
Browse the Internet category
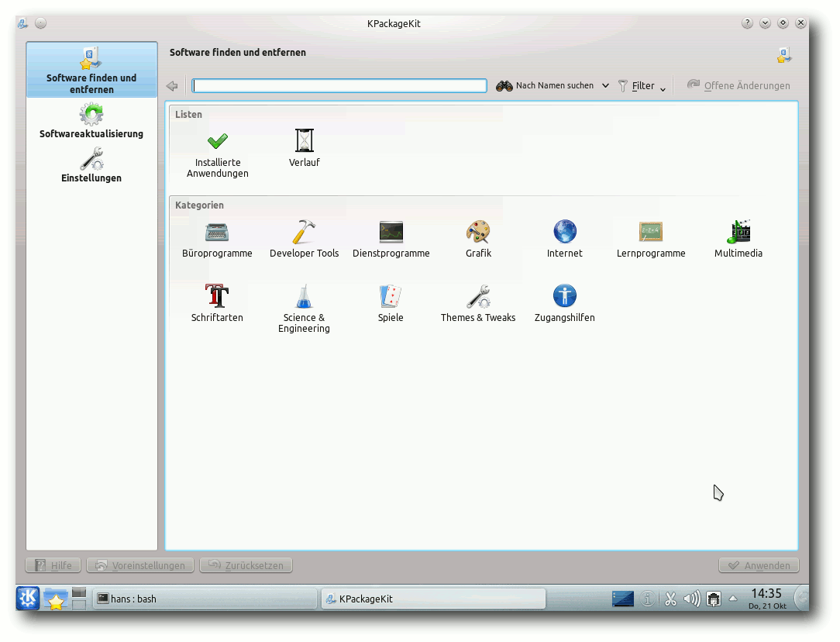coord(565,233)
